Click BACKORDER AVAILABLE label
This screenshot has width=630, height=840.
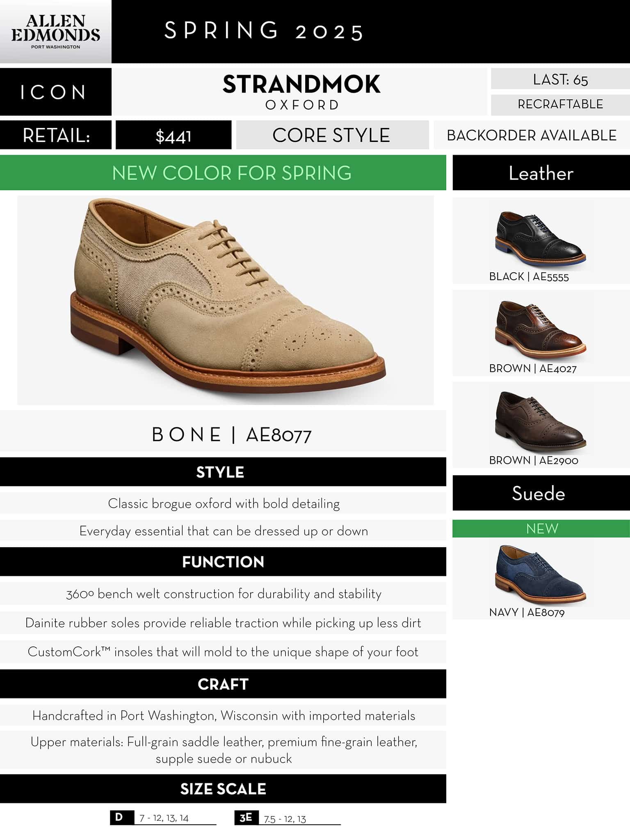(532, 135)
